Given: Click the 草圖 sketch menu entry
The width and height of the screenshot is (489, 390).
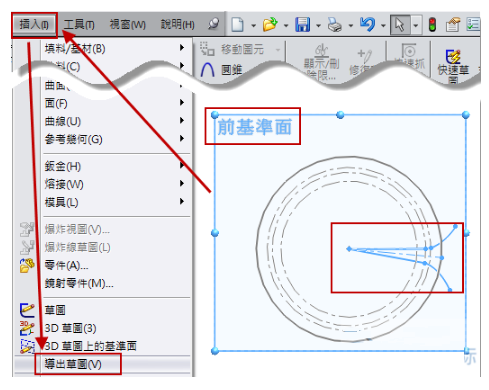Looking at the screenshot, I should point(55,310).
